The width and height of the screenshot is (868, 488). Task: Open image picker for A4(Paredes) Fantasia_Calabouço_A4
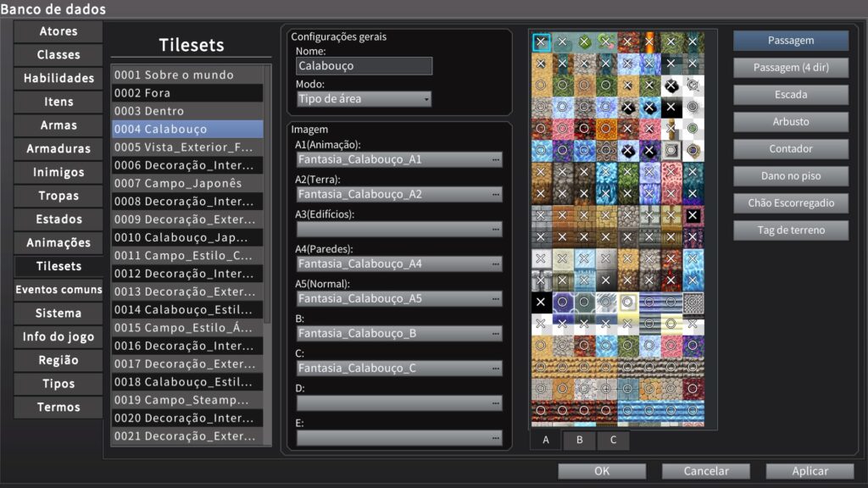pos(399,264)
